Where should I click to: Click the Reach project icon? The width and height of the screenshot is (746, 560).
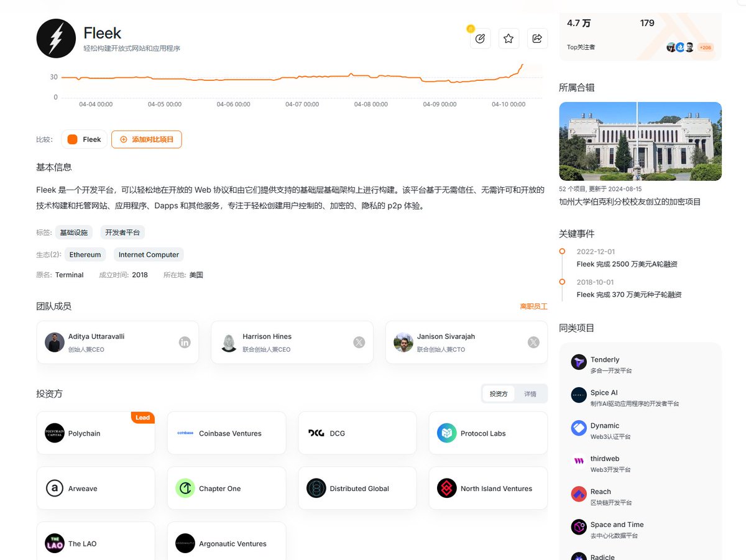tap(579, 494)
